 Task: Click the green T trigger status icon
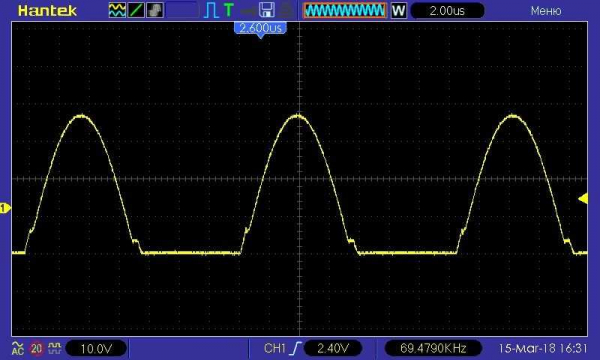(228, 10)
